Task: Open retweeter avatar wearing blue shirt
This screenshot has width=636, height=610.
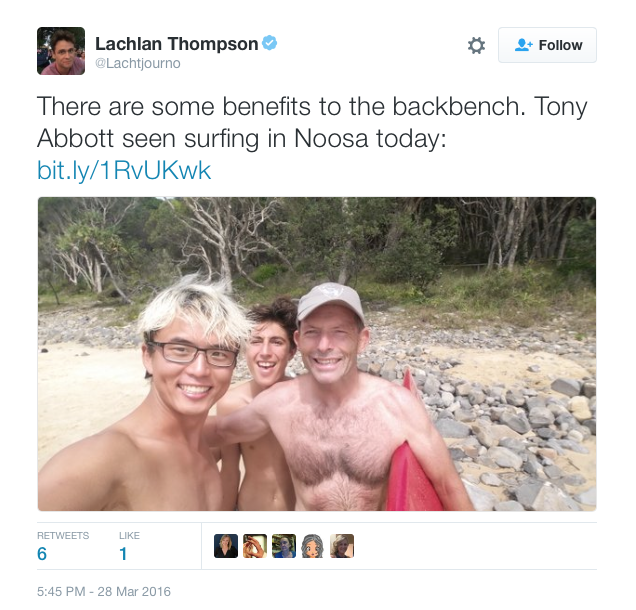Action: tap(284, 546)
